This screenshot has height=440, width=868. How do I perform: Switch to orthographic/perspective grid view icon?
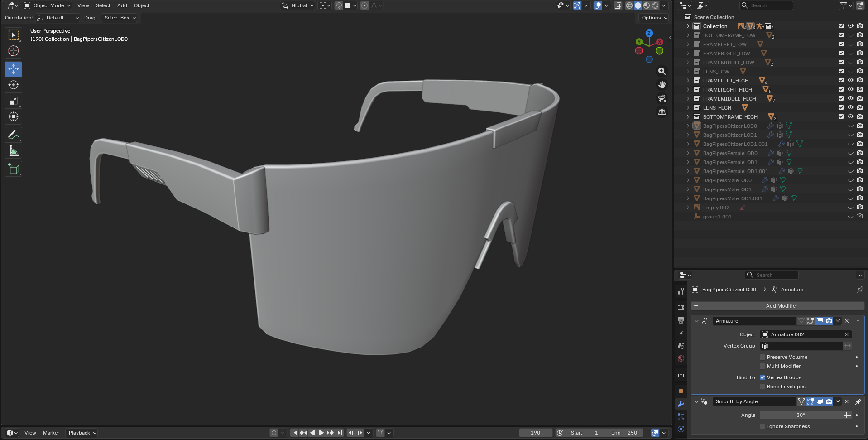(x=662, y=111)
